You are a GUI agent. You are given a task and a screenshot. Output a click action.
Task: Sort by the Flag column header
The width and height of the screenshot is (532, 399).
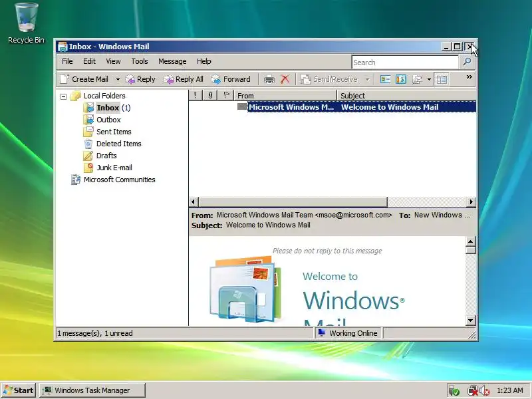[x=226, y=96]
